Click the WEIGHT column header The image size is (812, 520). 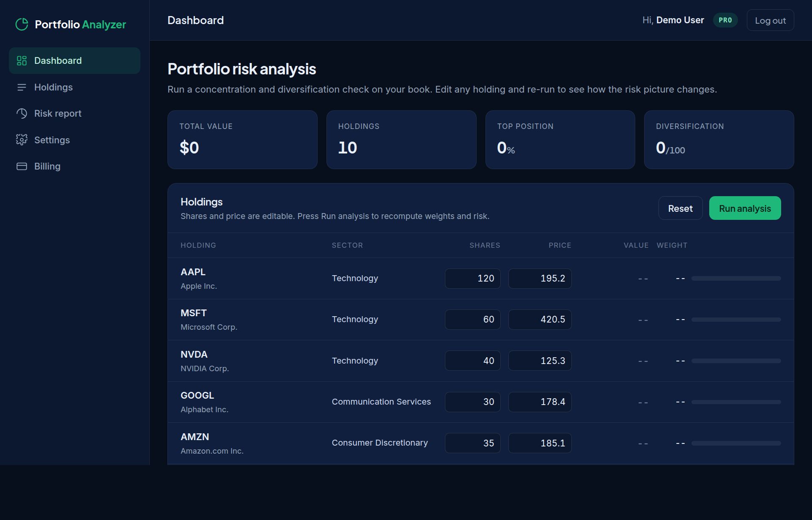[x=672, y=245]
